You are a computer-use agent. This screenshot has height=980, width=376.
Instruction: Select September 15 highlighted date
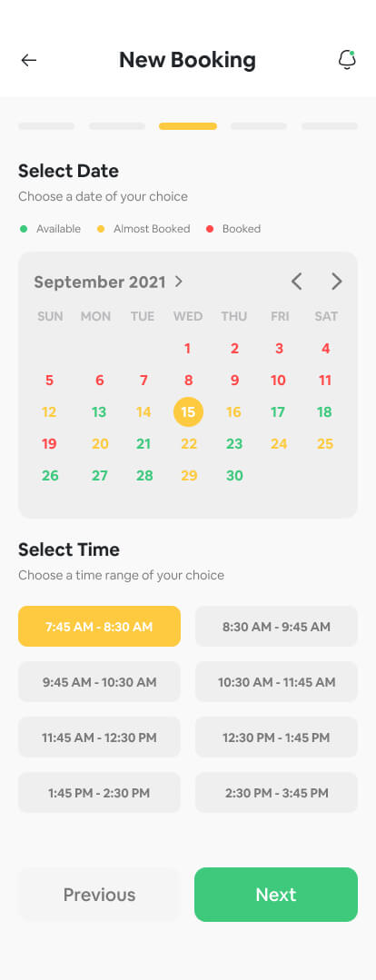click(188, 411)
